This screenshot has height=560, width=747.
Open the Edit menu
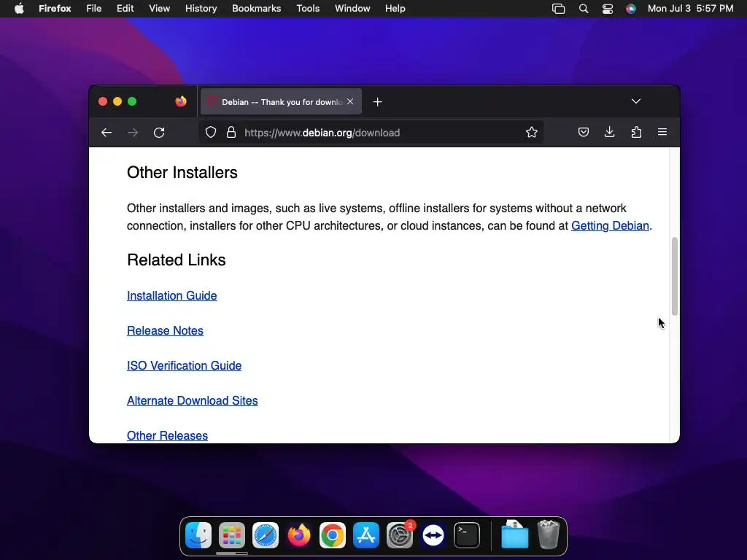click(125, 9)
